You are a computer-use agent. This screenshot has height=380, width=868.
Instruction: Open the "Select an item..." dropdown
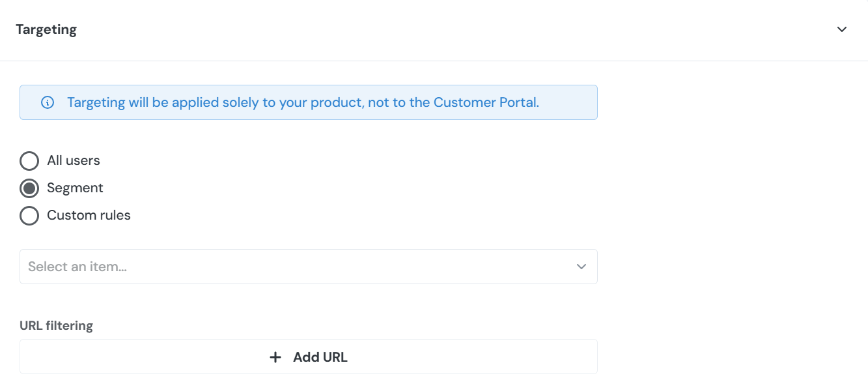pyautogui.click(x=308, y=267)
